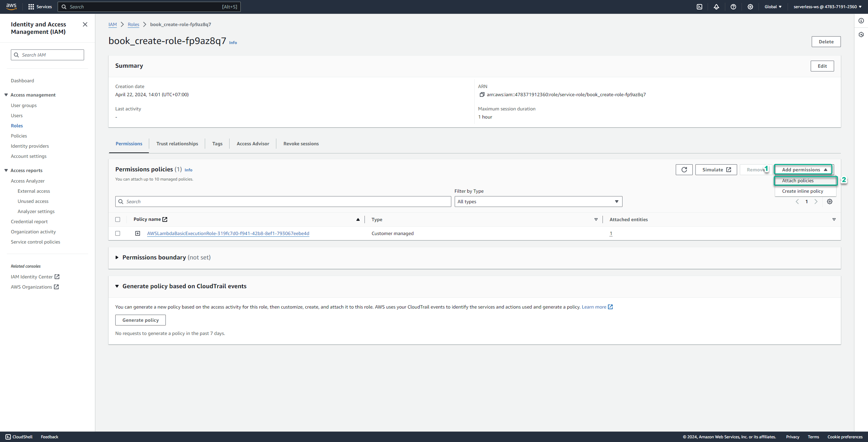Click the Roles breadcrumb link
The image size is (868, 442).
tap(134, 24)
